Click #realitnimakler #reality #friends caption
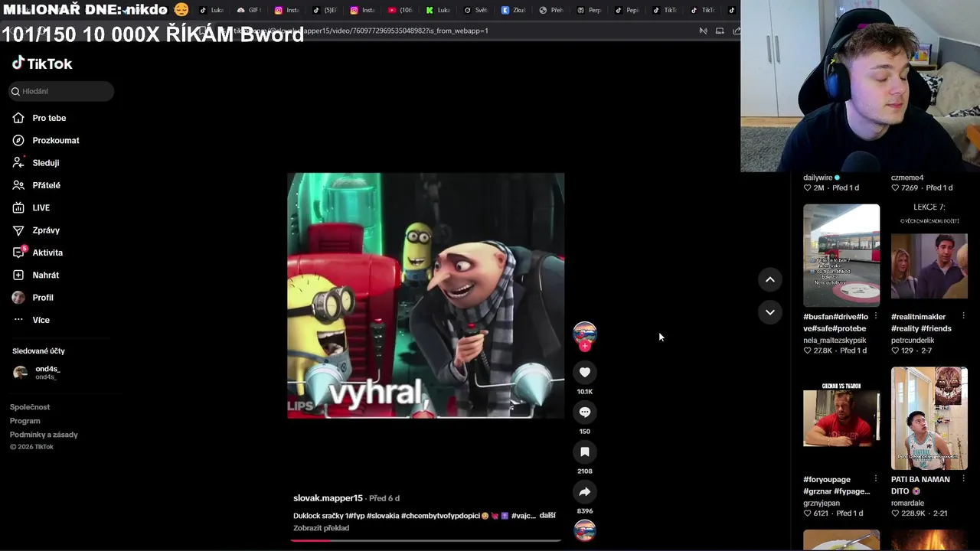 921,322
